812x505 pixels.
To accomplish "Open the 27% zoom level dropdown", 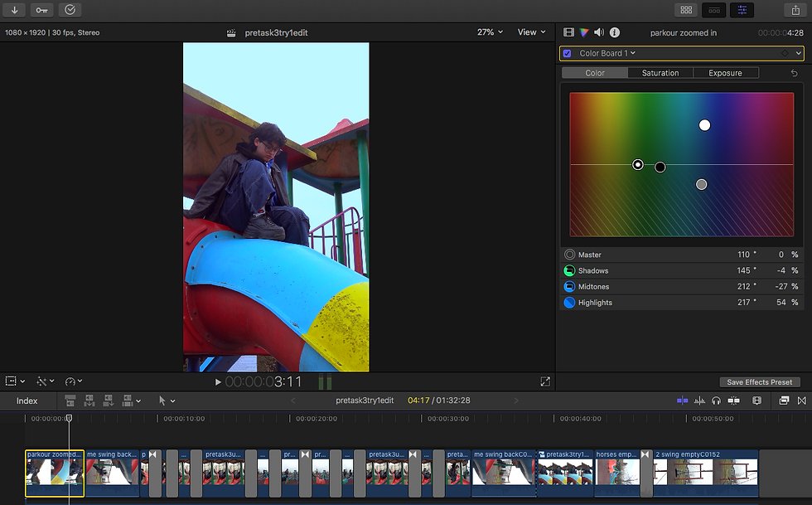I will pyautogui.click(x=490, y=32).
